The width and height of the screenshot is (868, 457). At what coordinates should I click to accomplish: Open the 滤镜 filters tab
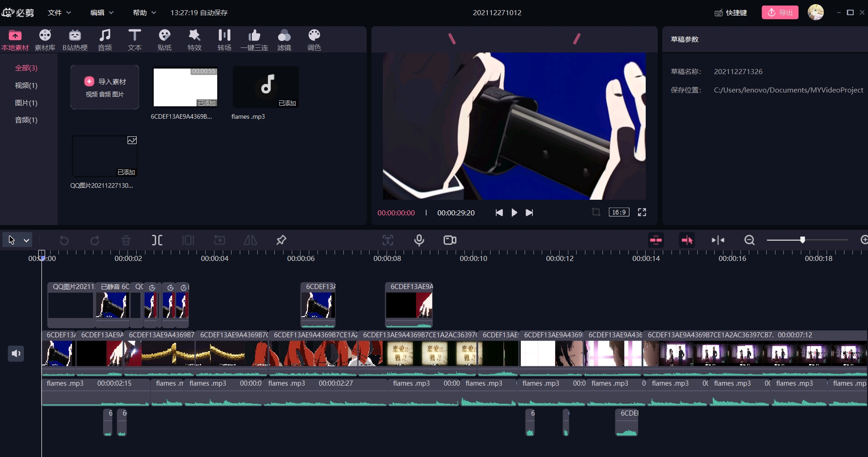[x=284, y=40]
